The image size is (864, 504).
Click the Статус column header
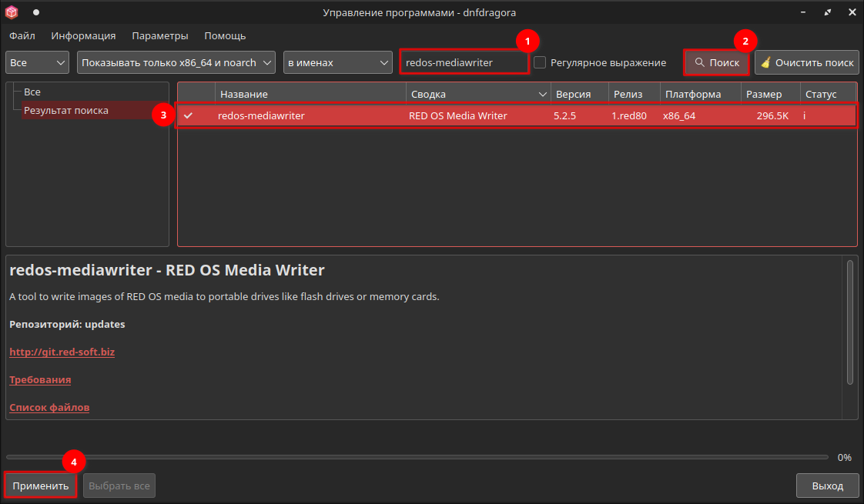click(828, 94)
